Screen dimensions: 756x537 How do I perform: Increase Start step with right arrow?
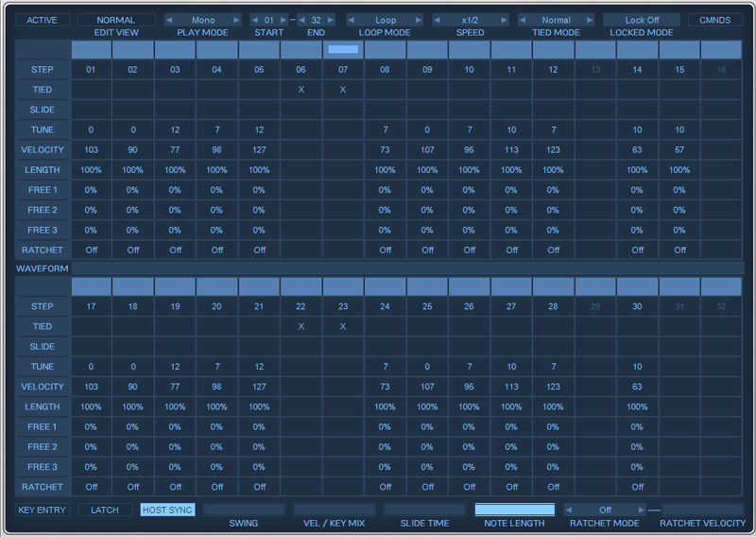coord(283,20)
